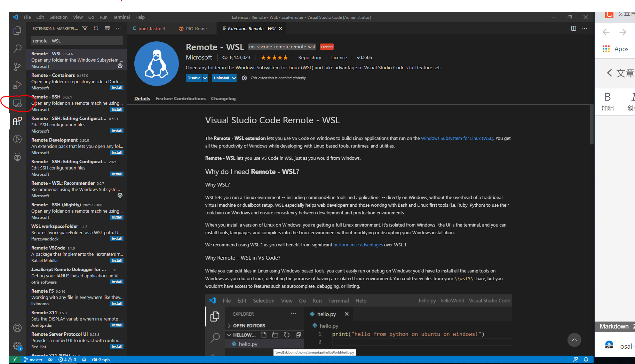Open the extension settings gear beside Uninstall
The image size is (635, 364).
(244, 78)
